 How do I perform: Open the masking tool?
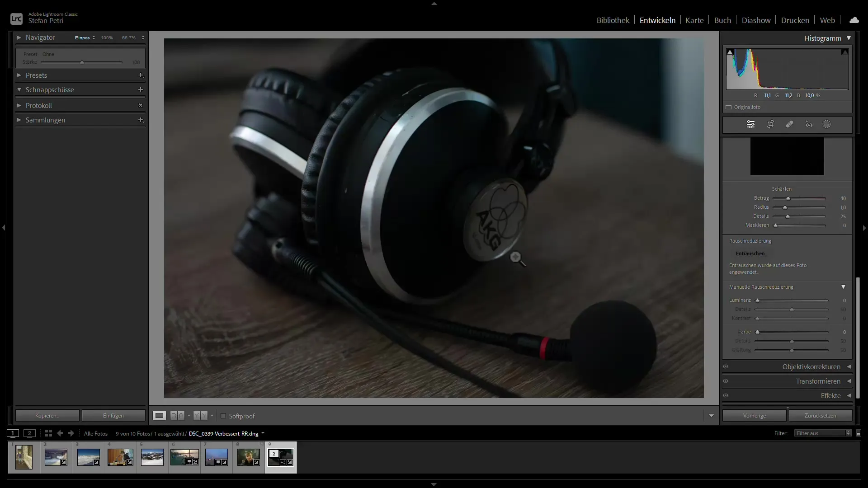coord(826,124)
